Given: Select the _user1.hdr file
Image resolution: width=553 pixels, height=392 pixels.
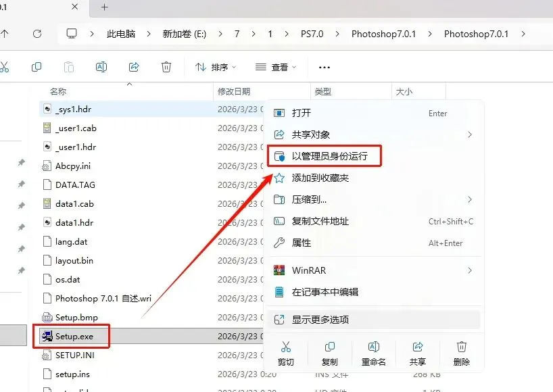Looking at the screenshot, I should [76, 147].
